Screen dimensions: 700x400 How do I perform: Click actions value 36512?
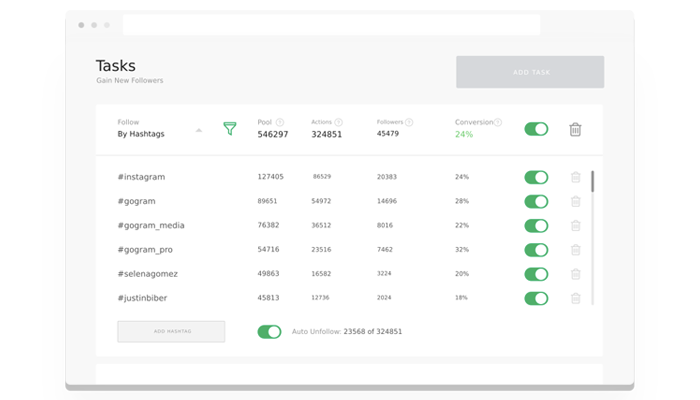[x=321, y=225]
